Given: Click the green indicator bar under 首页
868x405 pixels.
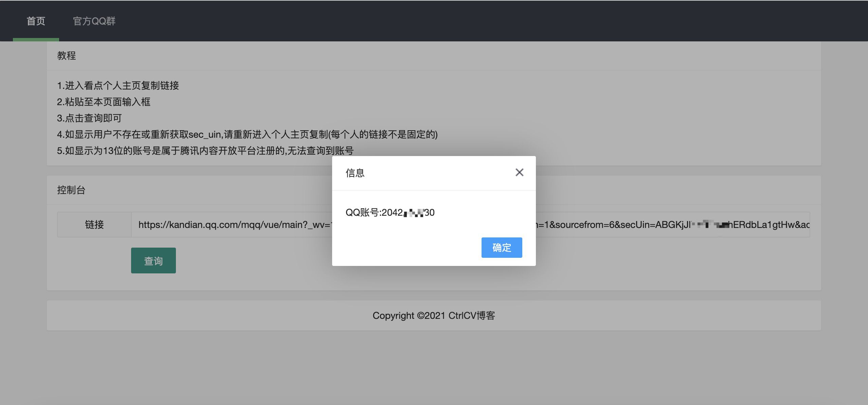Looking at the screenshot, I should pyautogui.click(x=36, y=40).
